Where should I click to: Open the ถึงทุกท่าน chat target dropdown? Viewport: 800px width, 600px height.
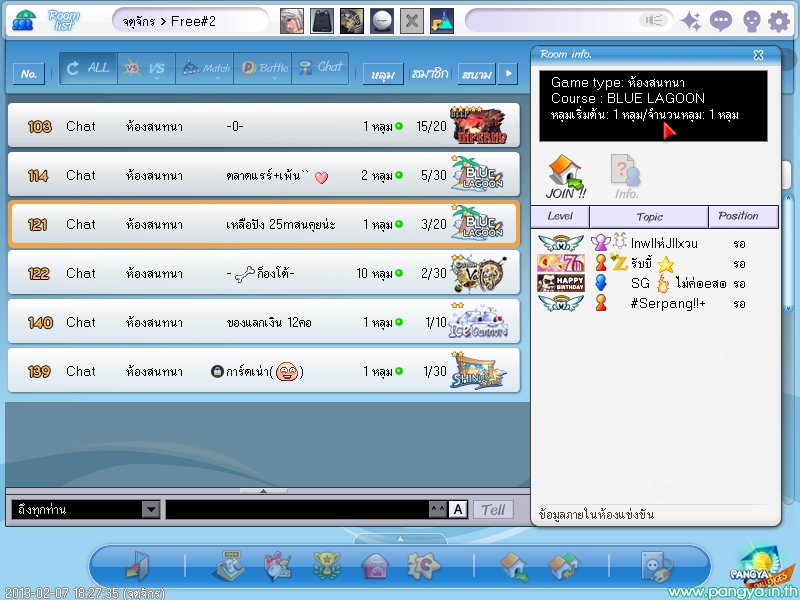tap(151, 509)
